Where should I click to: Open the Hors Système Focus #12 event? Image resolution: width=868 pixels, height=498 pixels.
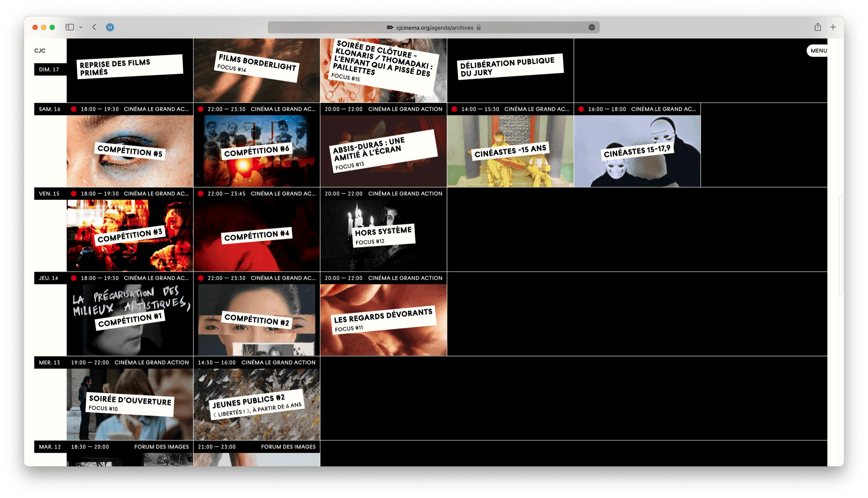(x=383, y=235)
